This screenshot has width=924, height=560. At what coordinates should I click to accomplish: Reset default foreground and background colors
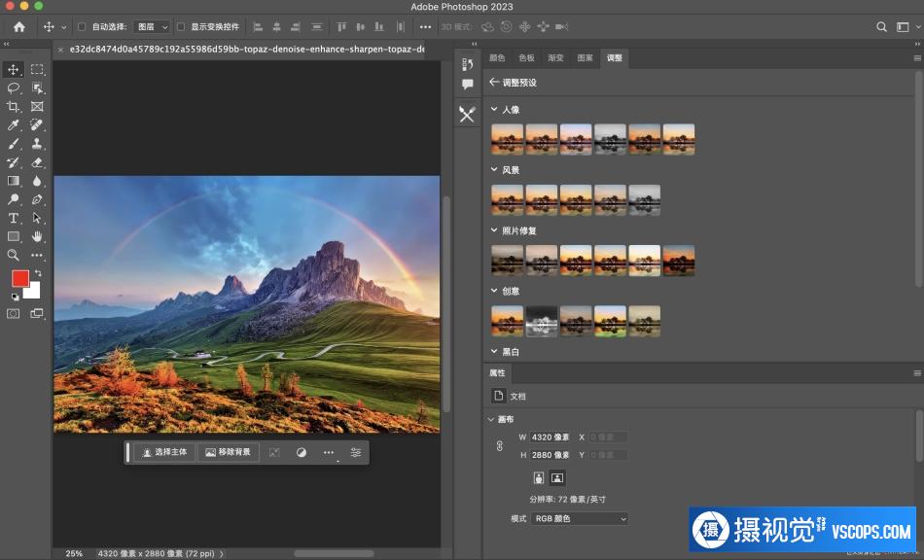[x=15, y=297]
